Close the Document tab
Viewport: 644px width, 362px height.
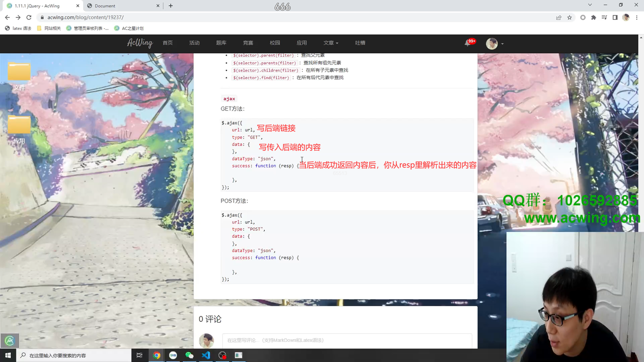click(158, 6)
